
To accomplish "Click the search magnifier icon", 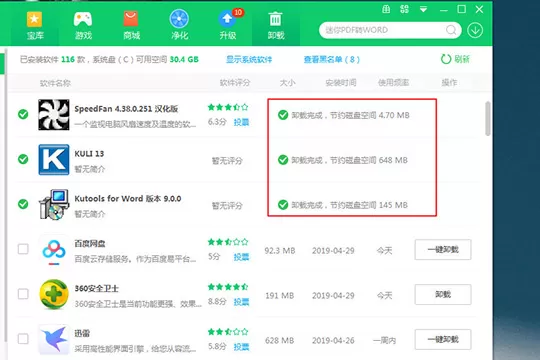I will point(451,30).
